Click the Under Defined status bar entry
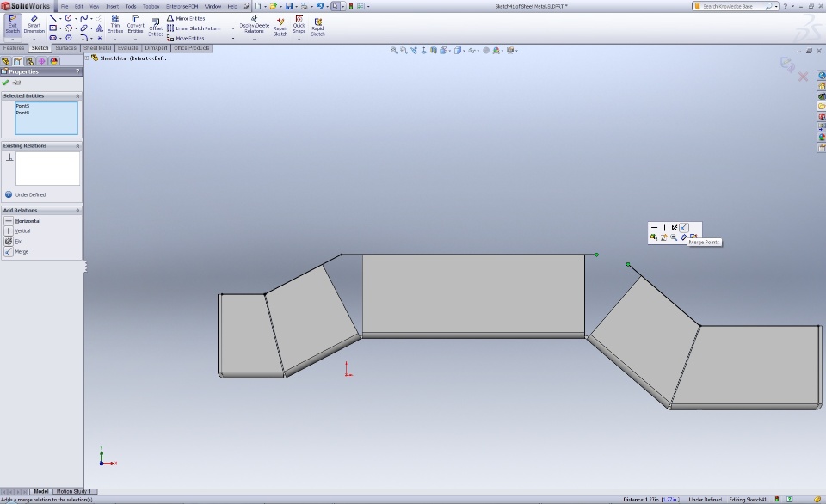 tap(706, 499)
